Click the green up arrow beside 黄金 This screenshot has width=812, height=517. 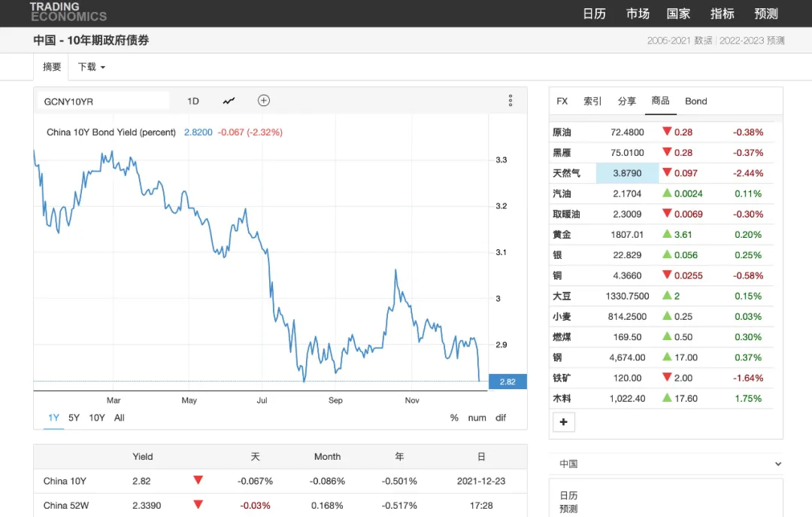(668, 234)
